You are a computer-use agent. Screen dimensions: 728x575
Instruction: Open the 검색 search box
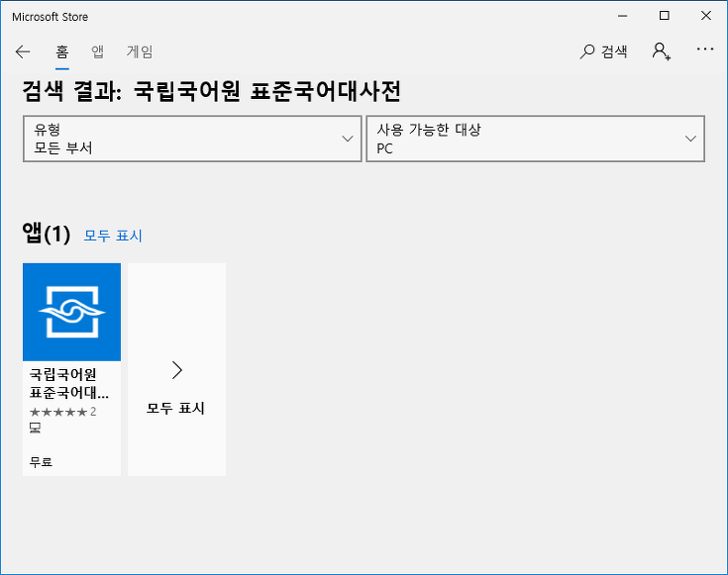(x=603, y=51)
